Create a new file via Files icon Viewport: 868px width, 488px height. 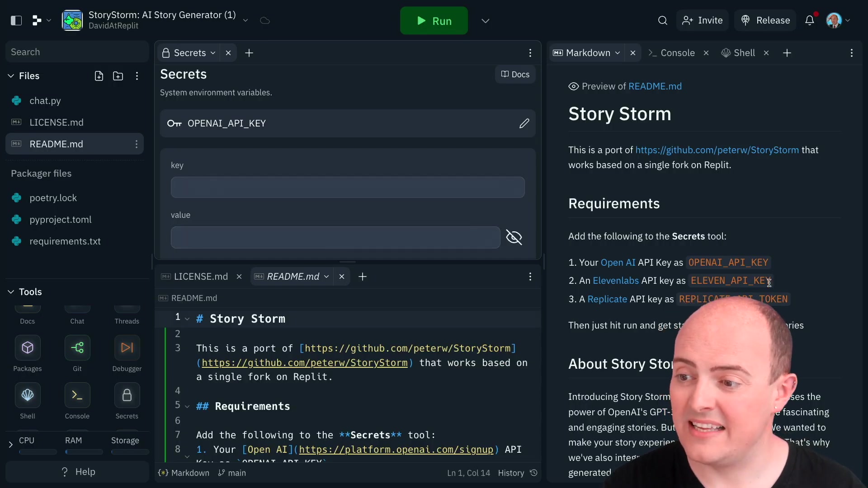[99, 76]
